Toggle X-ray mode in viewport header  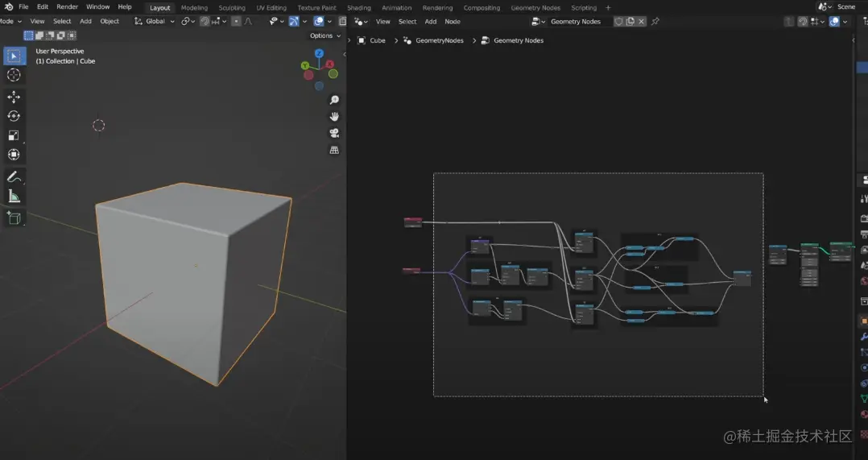pos(343,22)
